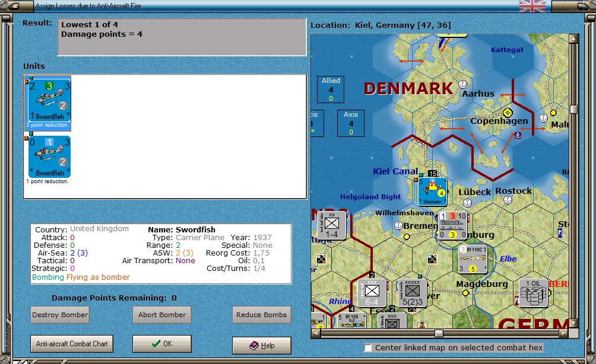Click the Kiel Canal label on map
This screenshot has height=364, width=596.
[395, 171]
